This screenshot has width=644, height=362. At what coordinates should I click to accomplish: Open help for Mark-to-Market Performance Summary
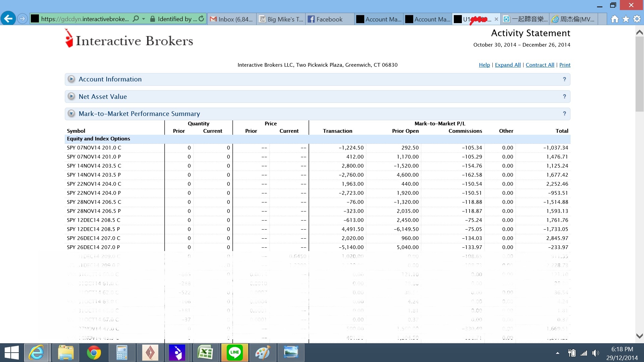click(565, 114)
